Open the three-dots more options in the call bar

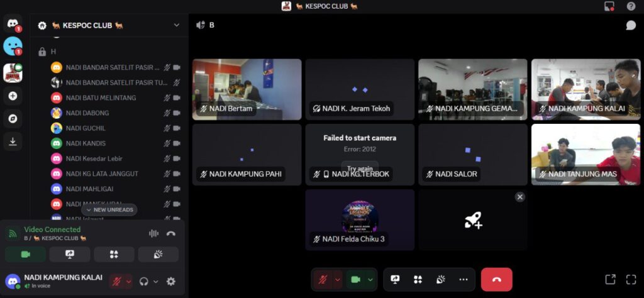[x=464, y=279]
